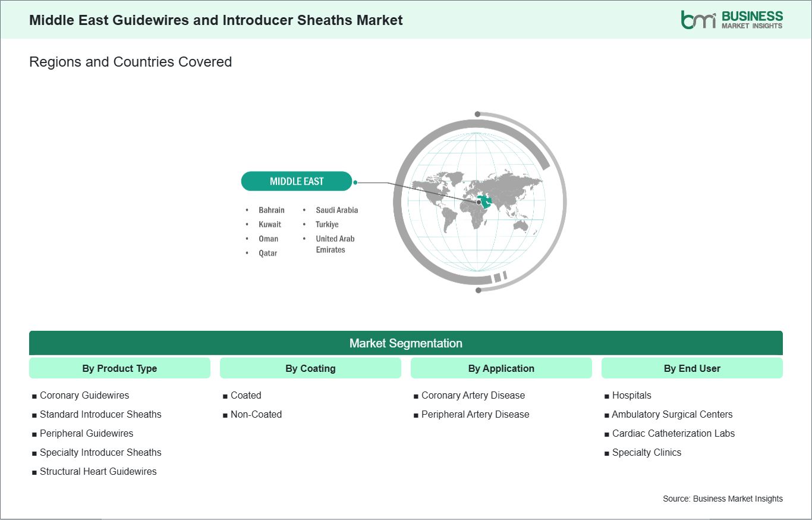Click the Regions and Countries Covered heading
Screen dimensions: 812x520
coord(130,61)
